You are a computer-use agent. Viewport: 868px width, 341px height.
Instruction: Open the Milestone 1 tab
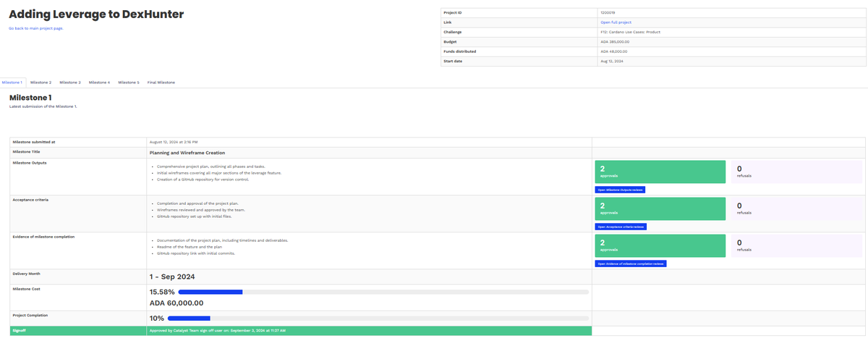coord(12,83)
